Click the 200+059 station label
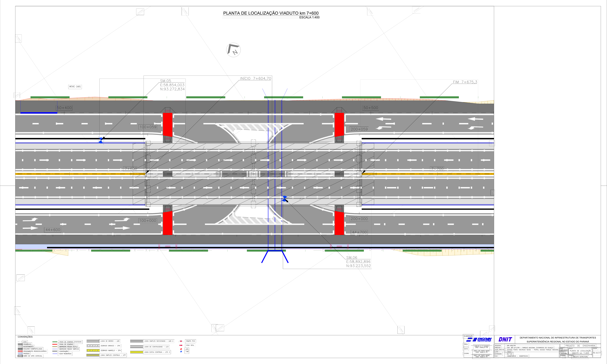 click(x=359, y=129)
